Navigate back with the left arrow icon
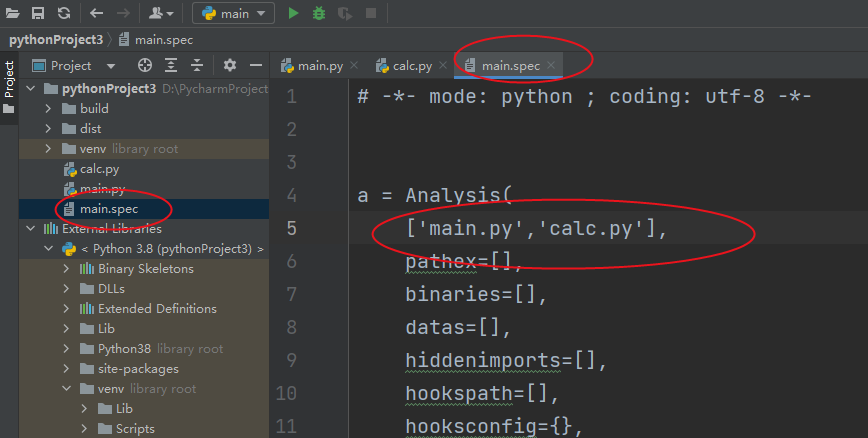Viewport: 868px width, 438px height. pyautogui.click(x=96, y=13)
